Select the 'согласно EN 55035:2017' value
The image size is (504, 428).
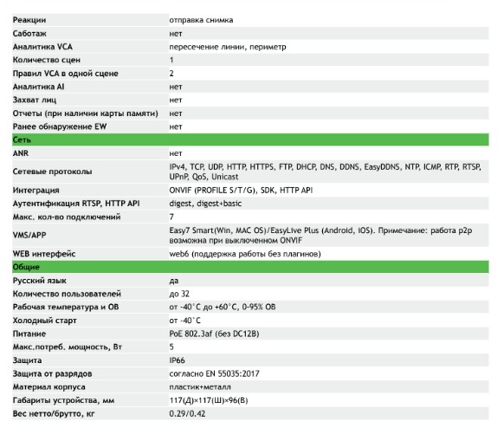[214, 373]
